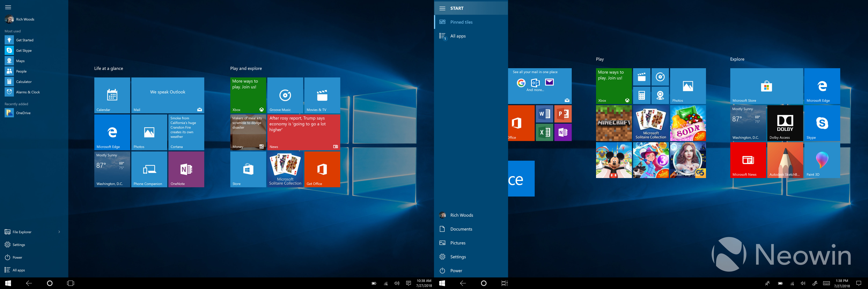Open Settings from left start menu

tap(19, 245)
